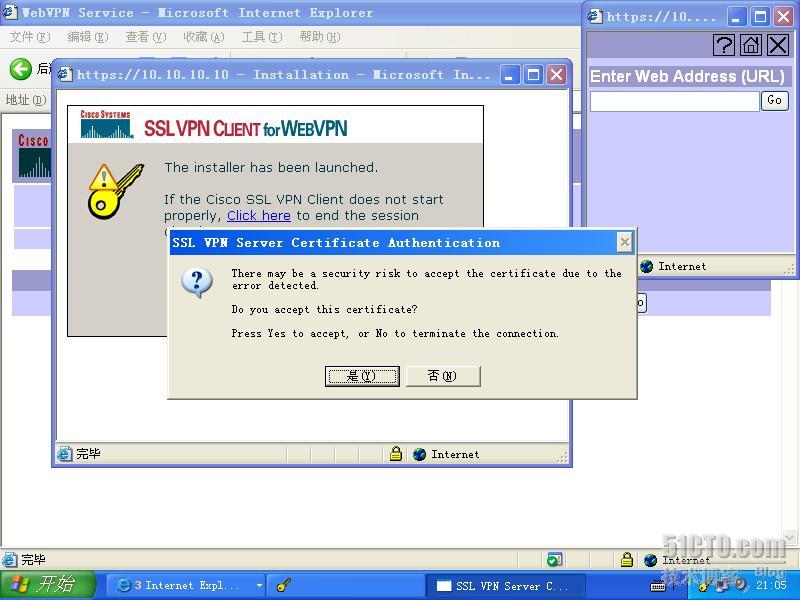The width and height of the screenshot is (800, 600).
Task: Click the Internet zone globe in the small toolbar window status bar
Action: [646, 266]
